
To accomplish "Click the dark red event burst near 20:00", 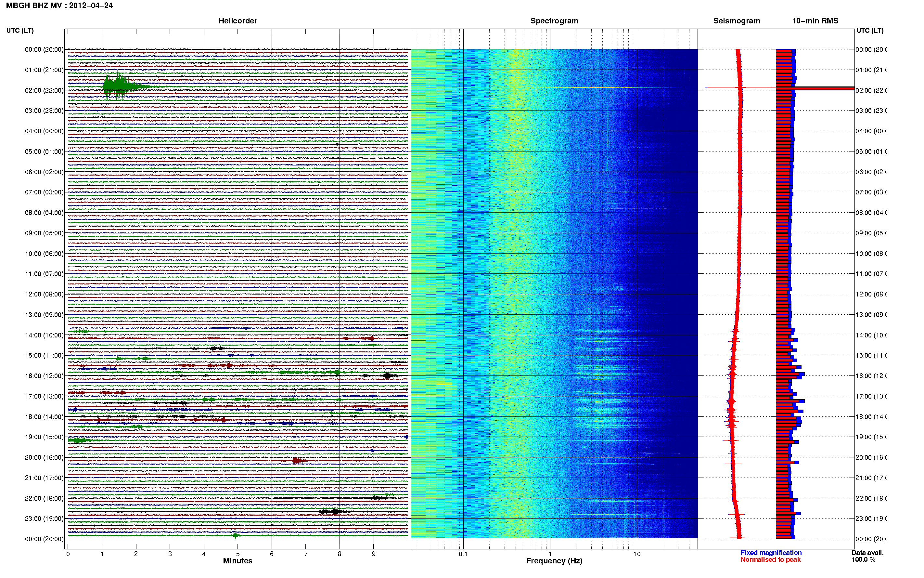I will point(297,461).
